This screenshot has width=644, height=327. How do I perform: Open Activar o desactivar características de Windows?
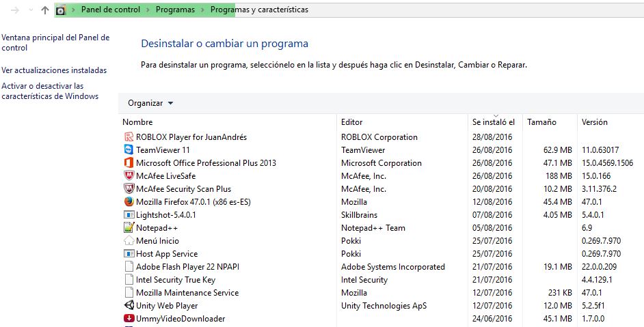click(50, 91)
